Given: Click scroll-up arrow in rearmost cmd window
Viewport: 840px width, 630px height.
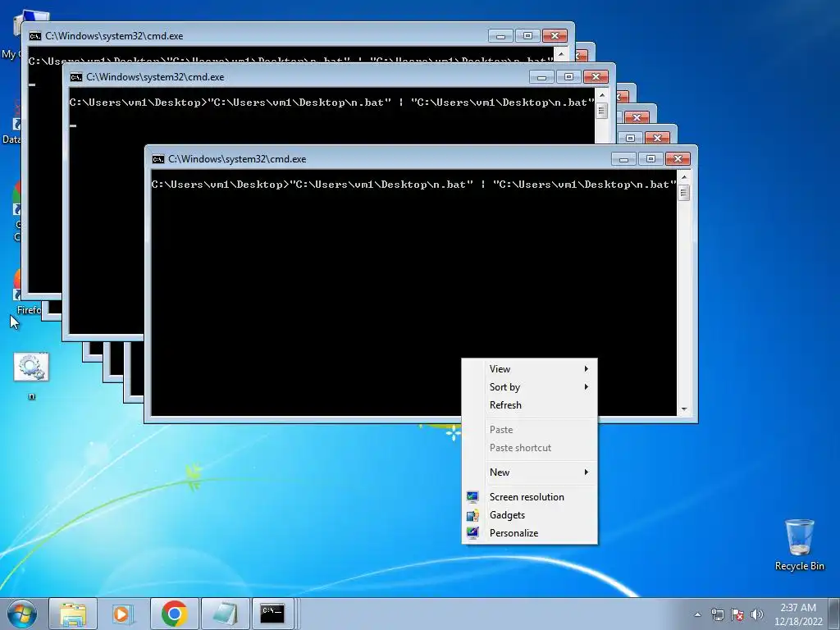Looking at the screenshot, I should click(561, 53).
